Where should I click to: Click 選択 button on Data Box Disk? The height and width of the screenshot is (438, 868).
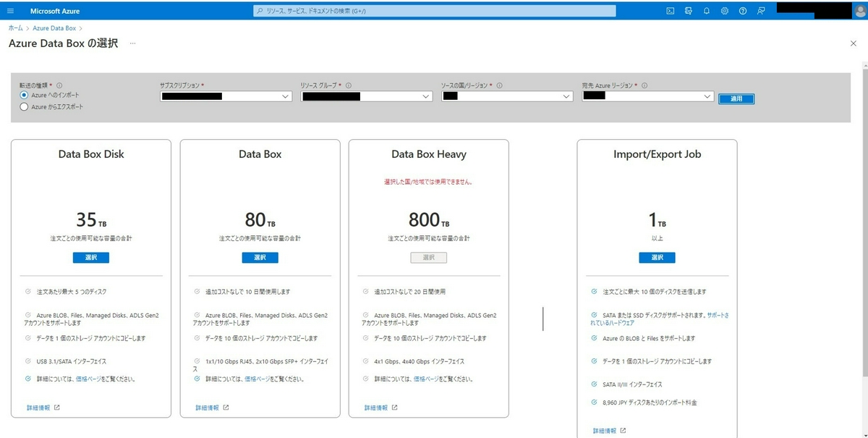coord(91,258)
